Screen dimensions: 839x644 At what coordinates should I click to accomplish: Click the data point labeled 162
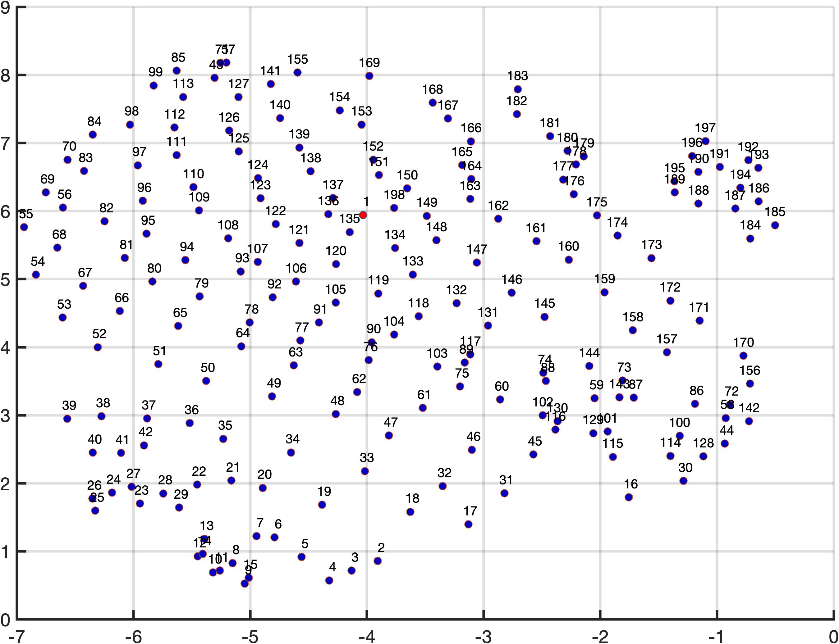pos(498,219)
